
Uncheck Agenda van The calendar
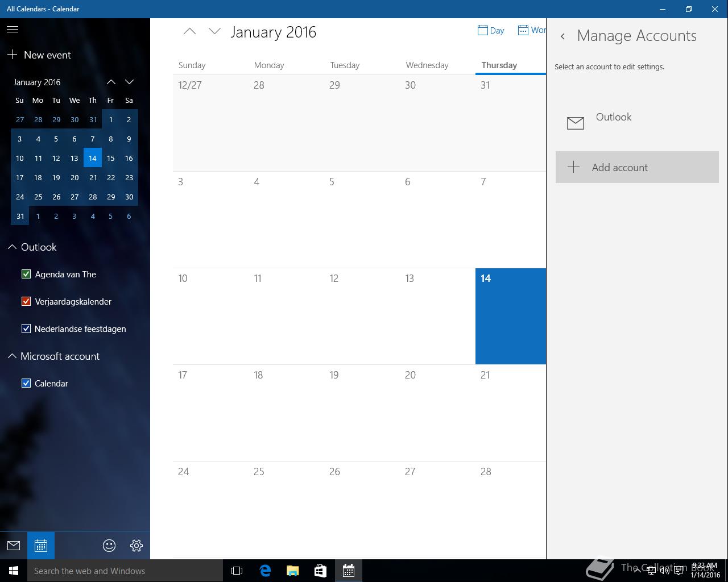tap(26, 274)
